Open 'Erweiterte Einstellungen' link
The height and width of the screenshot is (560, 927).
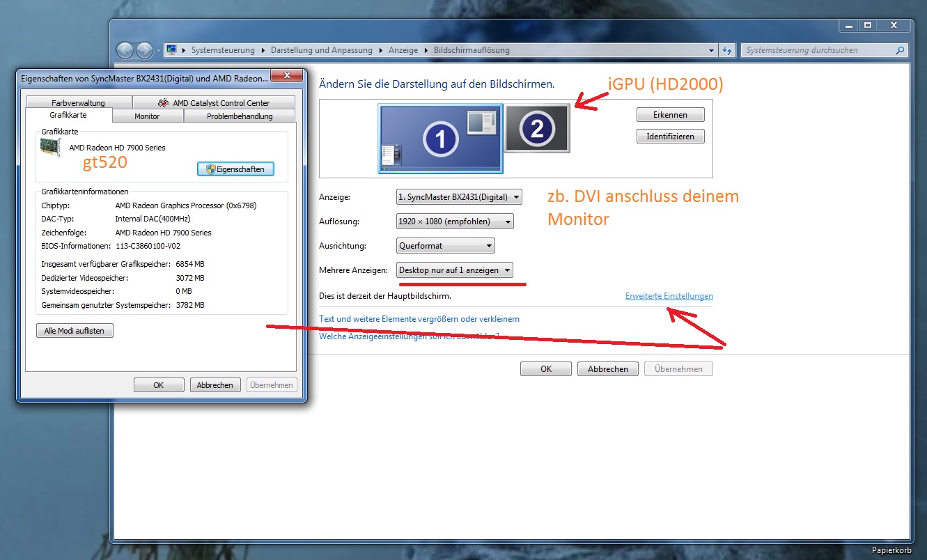[669, 296]
